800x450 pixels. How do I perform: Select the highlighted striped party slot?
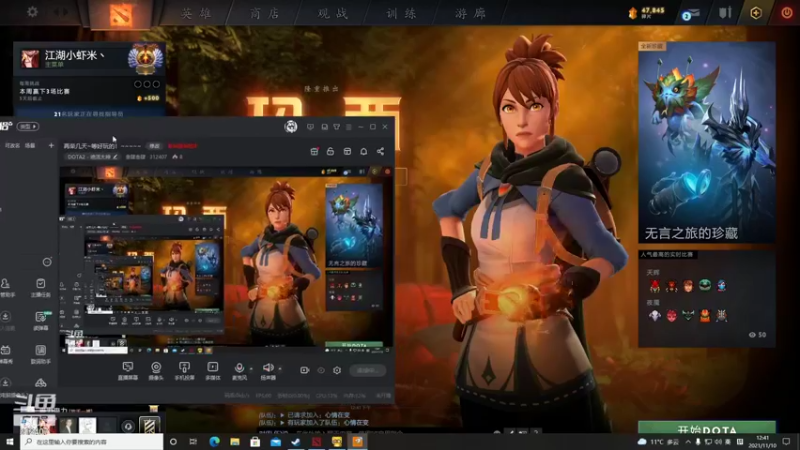click(x=149, y=425)
